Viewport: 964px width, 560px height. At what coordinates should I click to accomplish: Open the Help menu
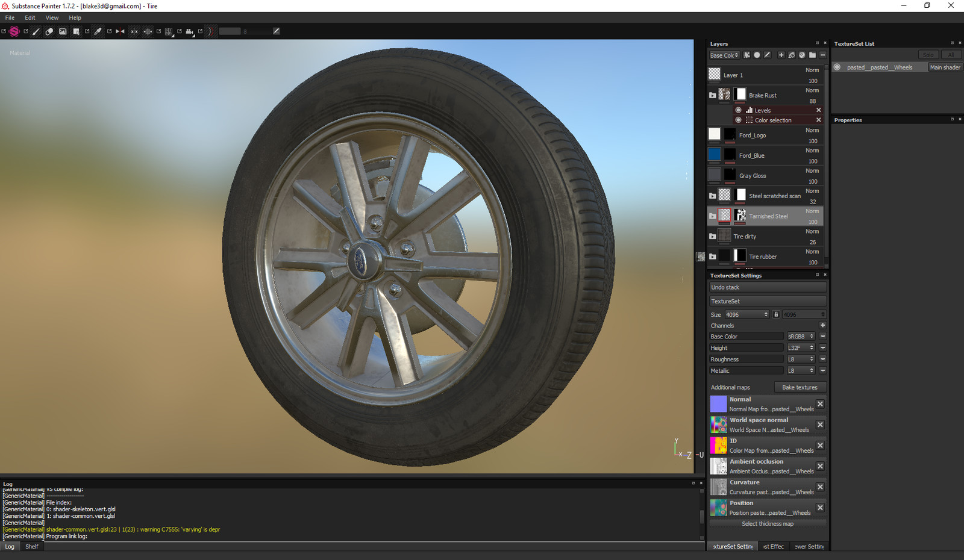tap(75, 17)
